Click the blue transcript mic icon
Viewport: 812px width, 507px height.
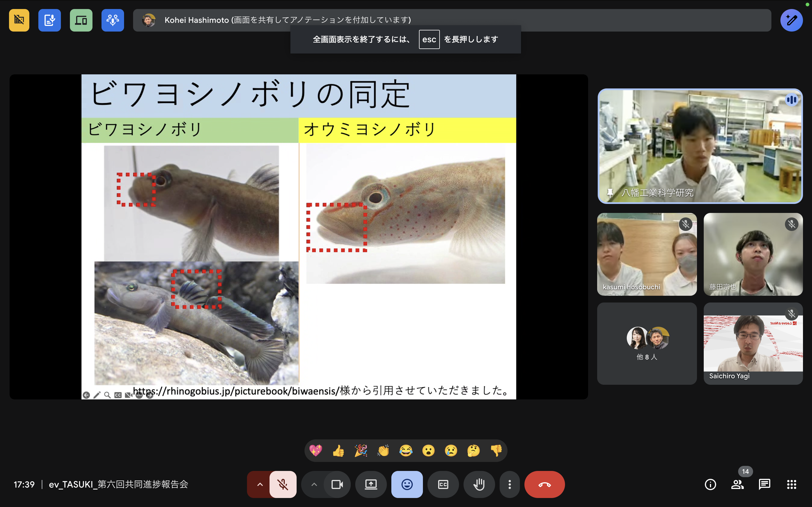click(x=49, y=21)
